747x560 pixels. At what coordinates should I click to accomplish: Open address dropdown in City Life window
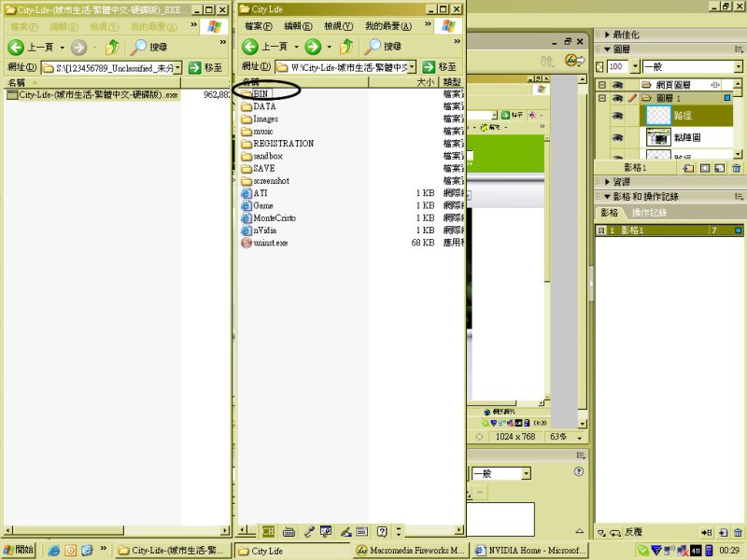click(412, 67)
